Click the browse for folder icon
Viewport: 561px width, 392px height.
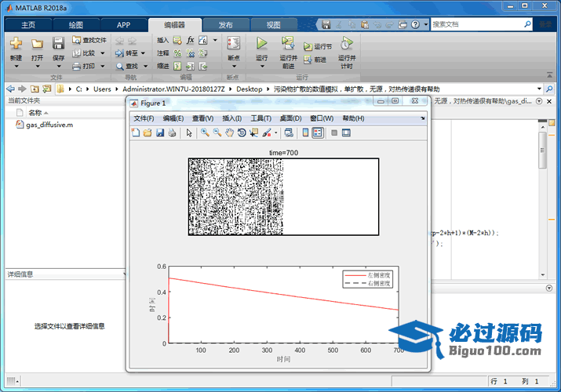pos(47,89)
